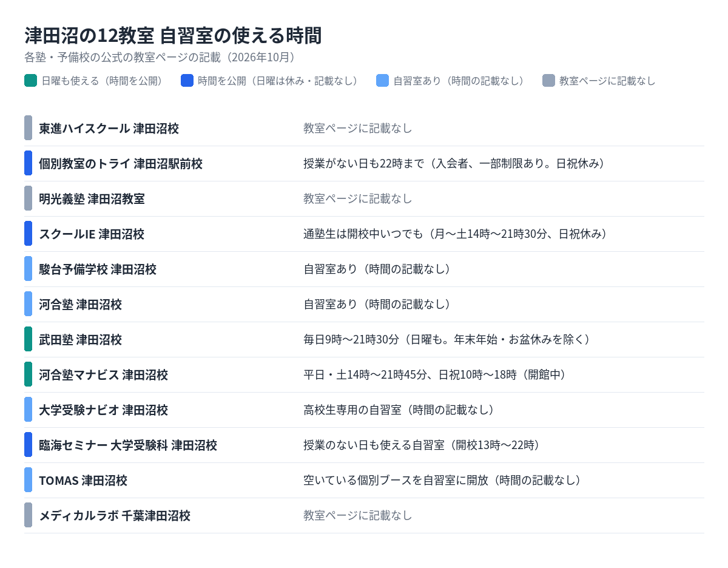Select the row name 河合塾 津田沼校
The height and width of the screenshot is (568, 728).
coord(80,305)
